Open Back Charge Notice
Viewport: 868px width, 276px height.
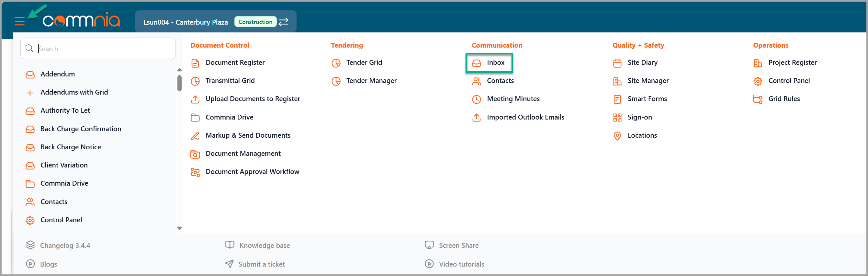coord(71,147)
